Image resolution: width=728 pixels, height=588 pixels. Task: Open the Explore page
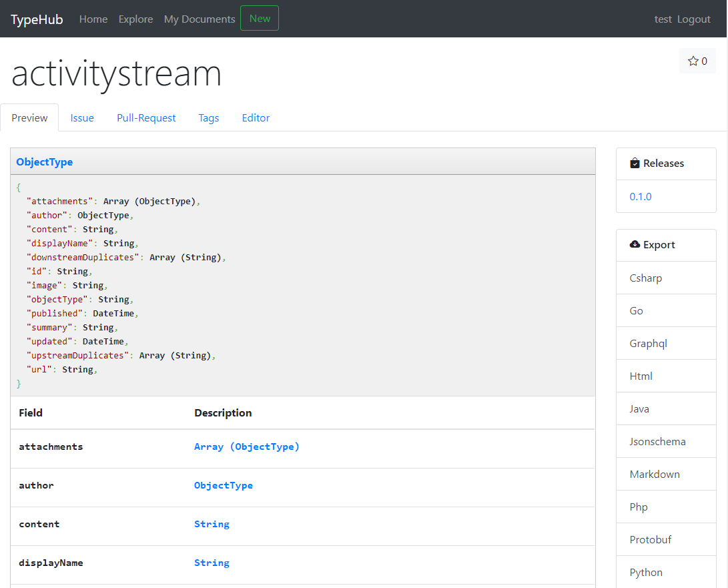[x=135, y=19]
